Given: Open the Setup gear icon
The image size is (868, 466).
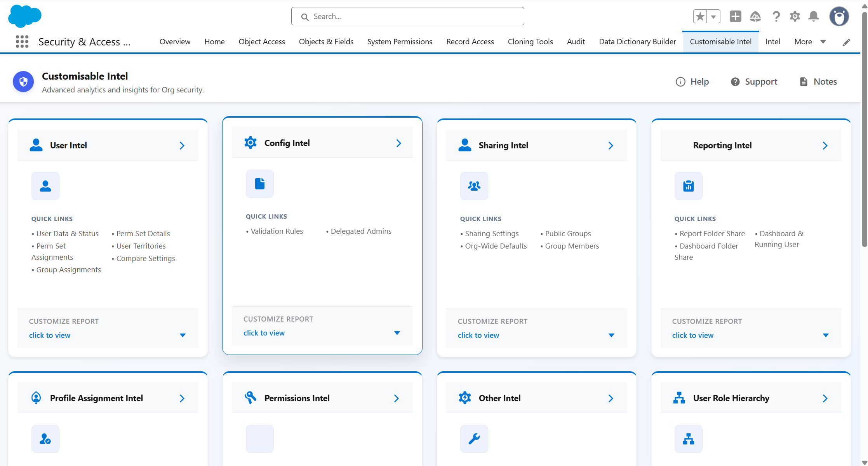Looking at the screenshot, I should point(795,16).
